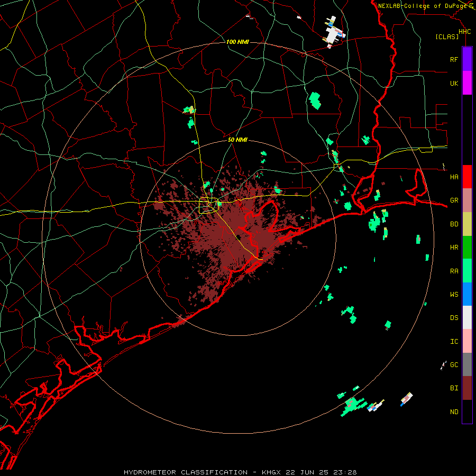Click the HA red legend swatch
The image size is (476, 476).
tap(467, 177)
